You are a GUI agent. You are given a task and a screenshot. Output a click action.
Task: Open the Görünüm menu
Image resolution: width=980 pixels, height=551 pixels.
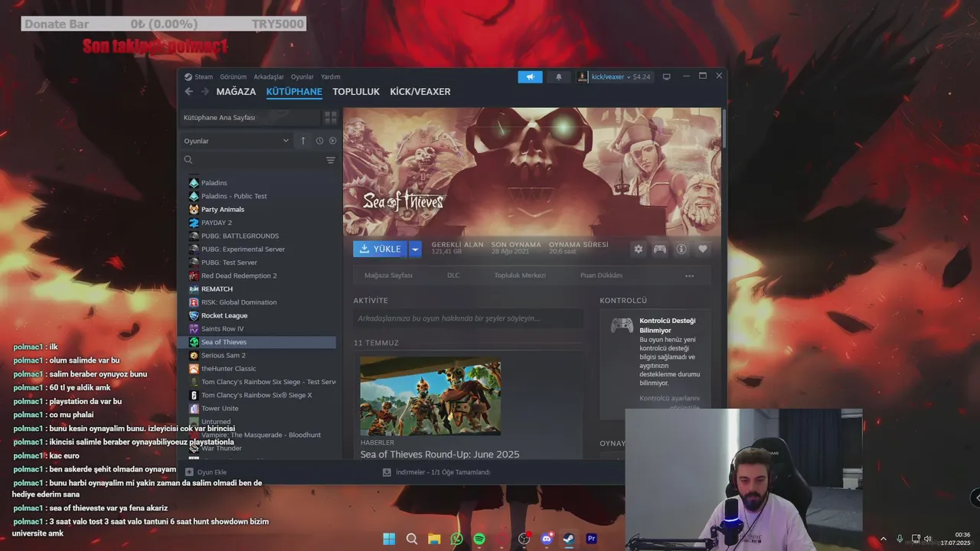234,77
